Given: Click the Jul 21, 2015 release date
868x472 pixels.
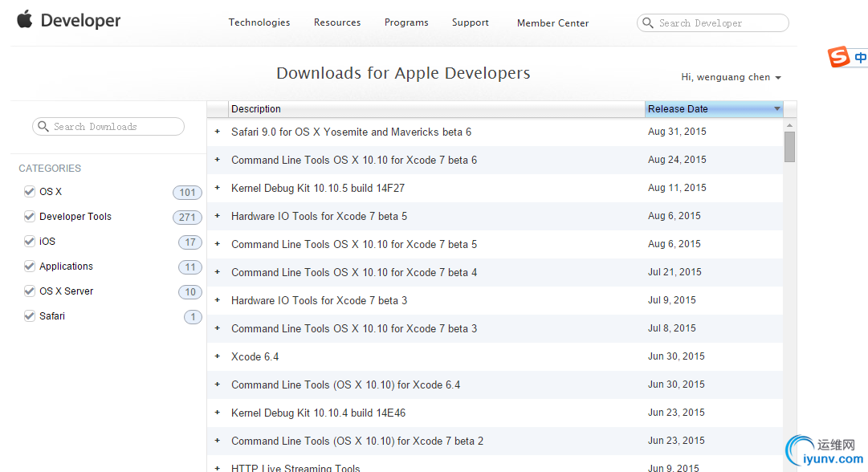Looking at the screenshot, I should pyautogui.click(x=674, y=271).
